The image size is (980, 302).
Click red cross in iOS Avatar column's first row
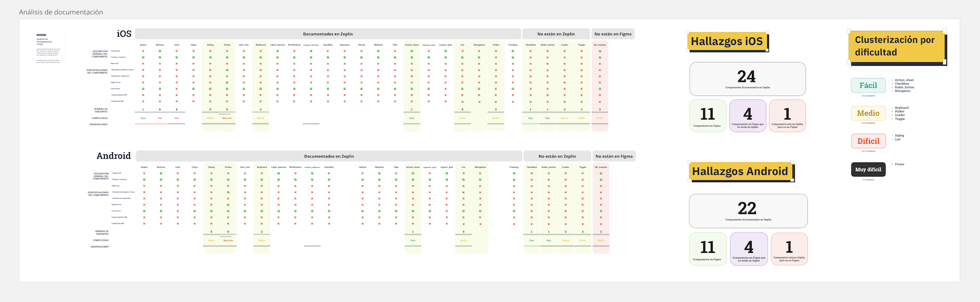click(143, 51)
